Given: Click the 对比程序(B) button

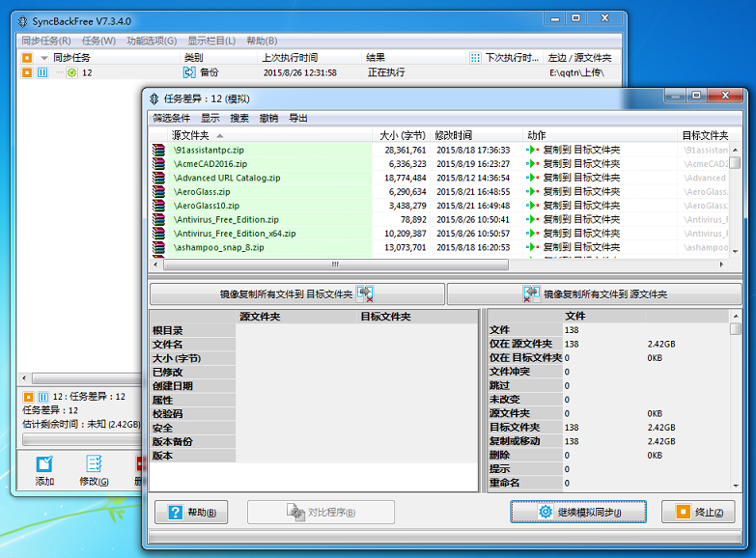Looking at the screenshot, I should coord(321,513).
